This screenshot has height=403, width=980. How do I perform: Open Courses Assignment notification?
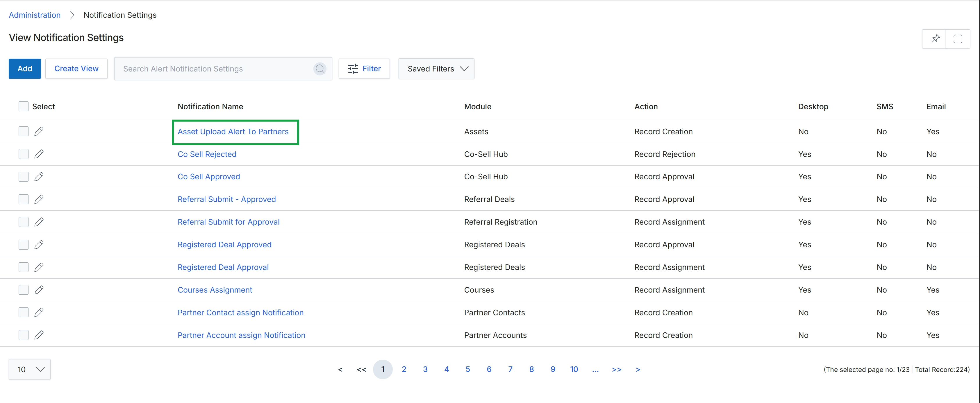tap(215, 290)
